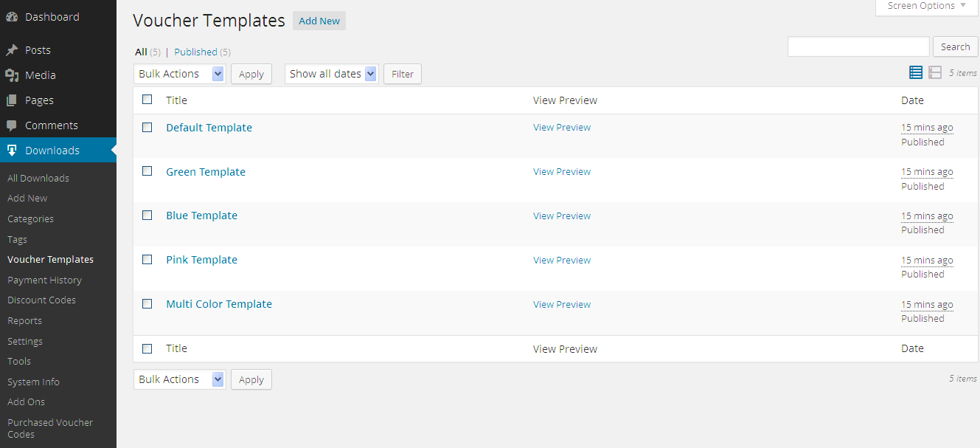Open Payment History in the sidebar
This screenshot has height=448, width=980.
coord(44,280)
